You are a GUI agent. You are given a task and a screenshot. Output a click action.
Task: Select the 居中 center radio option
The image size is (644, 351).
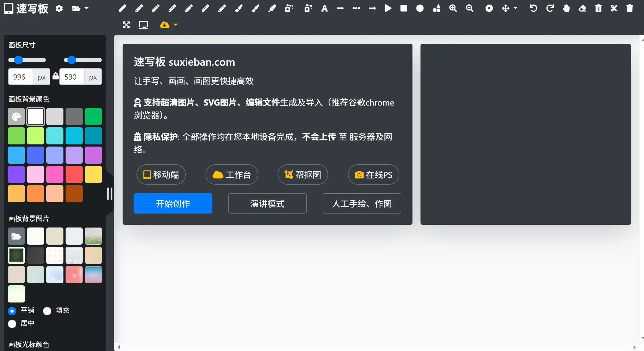(x=12, y=324)
